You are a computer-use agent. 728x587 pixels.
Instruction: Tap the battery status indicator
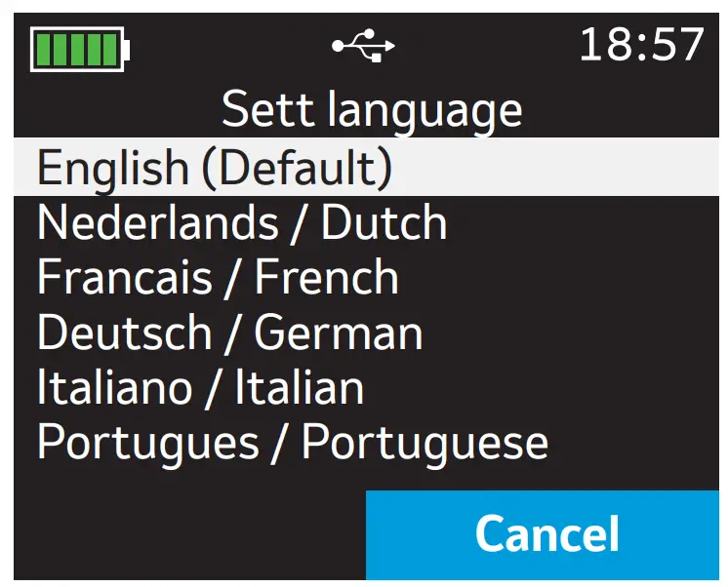[81, 49]
